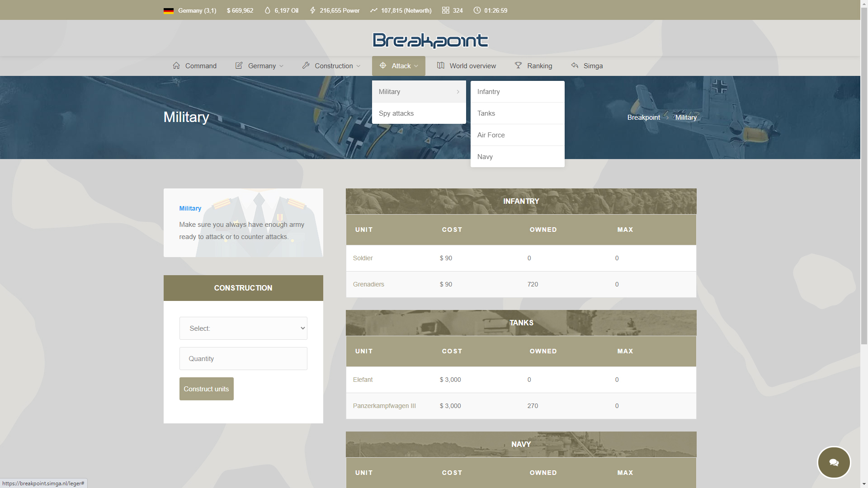Click the power lightning bolt icon
The height and width of the screenshot is (488, 868).
[x=312, y=10]
